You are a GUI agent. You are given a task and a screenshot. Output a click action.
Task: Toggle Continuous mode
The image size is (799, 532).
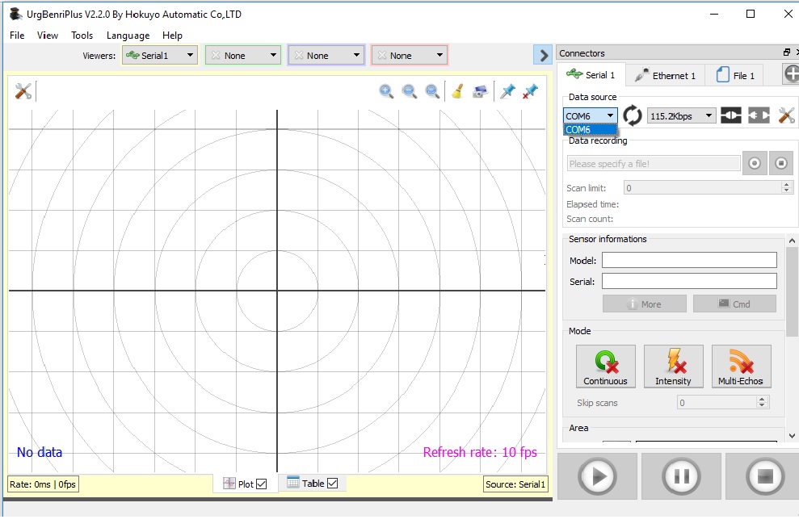605,367
